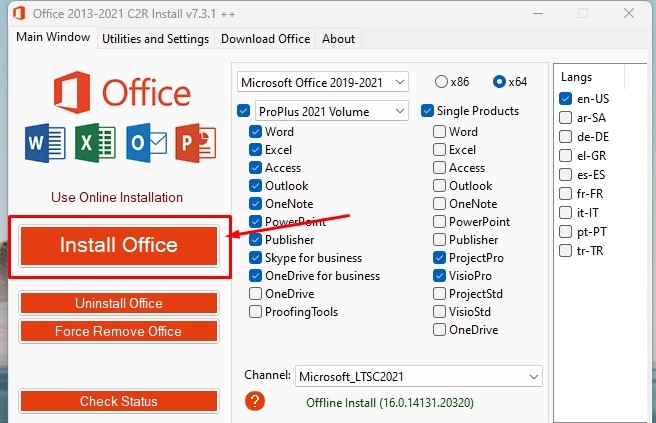Click the app icon in the title bar
This screenshot has width=656, height=423.
click(x=15, y=14)
